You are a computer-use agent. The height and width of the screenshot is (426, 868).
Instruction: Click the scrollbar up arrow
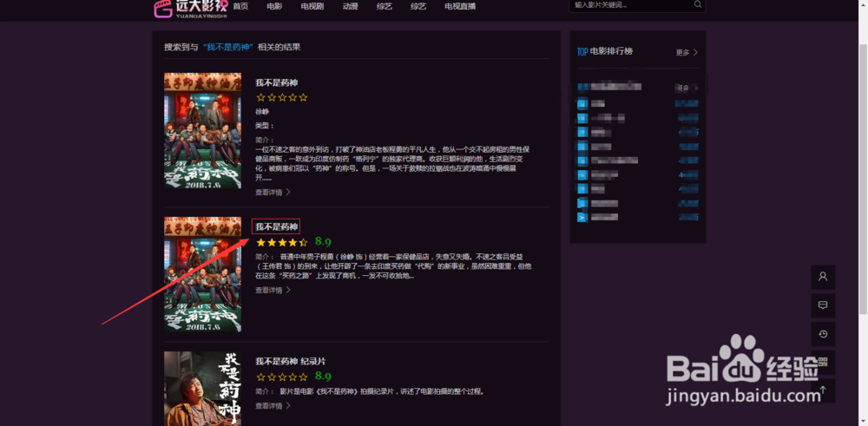[x=863, y=3]
